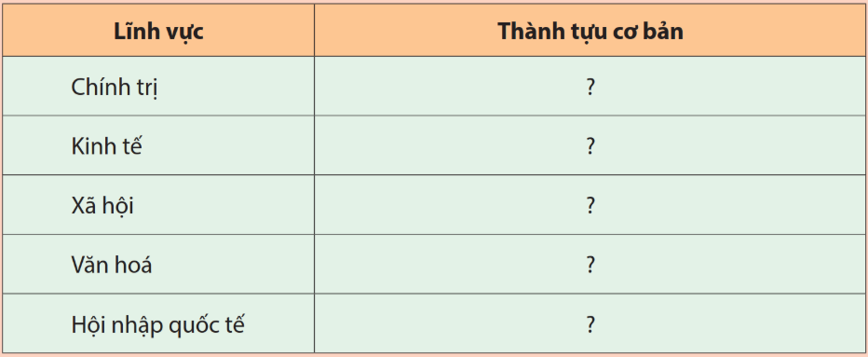The width and height of the screenshot is (868, 357).
Task: Select the "Xã hội" row label
Action: 102,206
